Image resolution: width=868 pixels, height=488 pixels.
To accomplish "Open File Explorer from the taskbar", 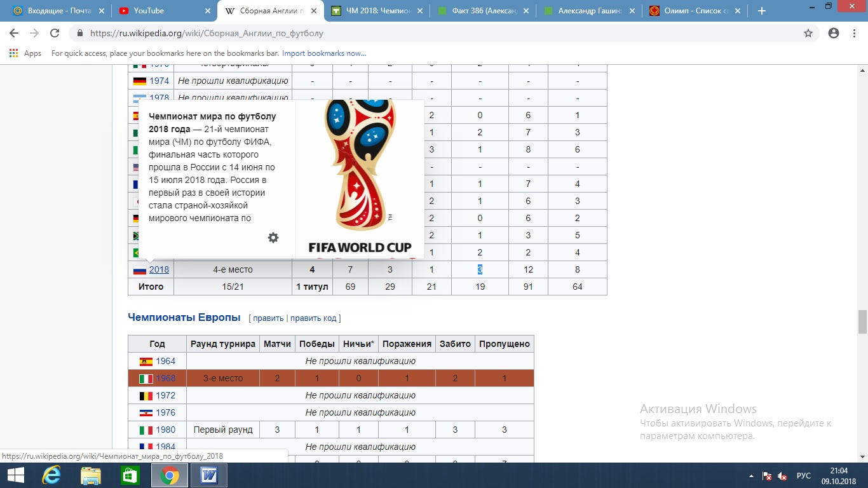I will 90,475.
